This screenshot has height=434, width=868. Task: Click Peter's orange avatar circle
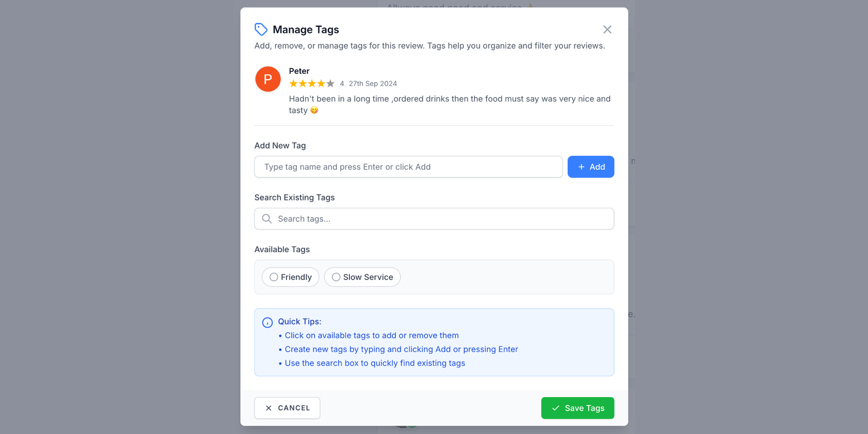tap(268, 79)
